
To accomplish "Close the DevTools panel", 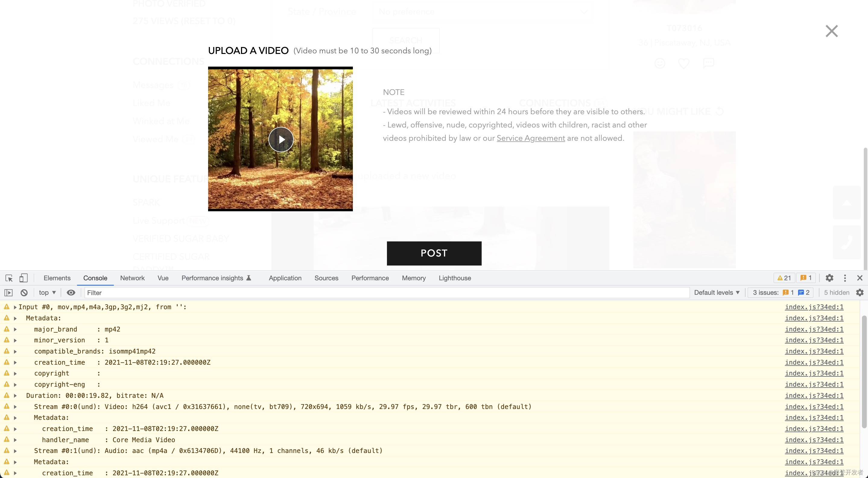I will (x=860, y=278).
